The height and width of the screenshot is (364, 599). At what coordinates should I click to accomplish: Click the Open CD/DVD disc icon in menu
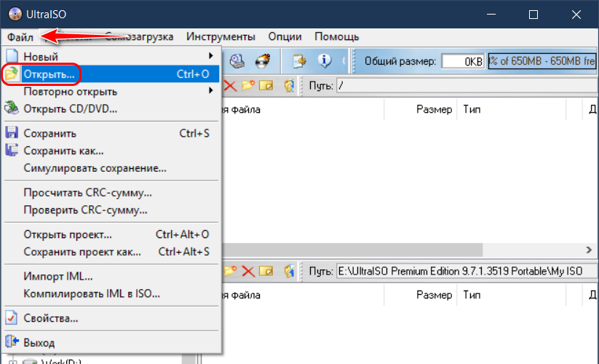(x=12, y=109)
